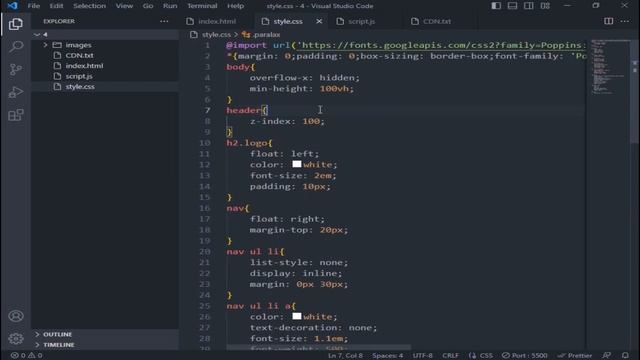Image resolution: width=640 pixels, height=360 pixels.
Task: Change CRLF end of line sequence
Action: coord(450,355)
